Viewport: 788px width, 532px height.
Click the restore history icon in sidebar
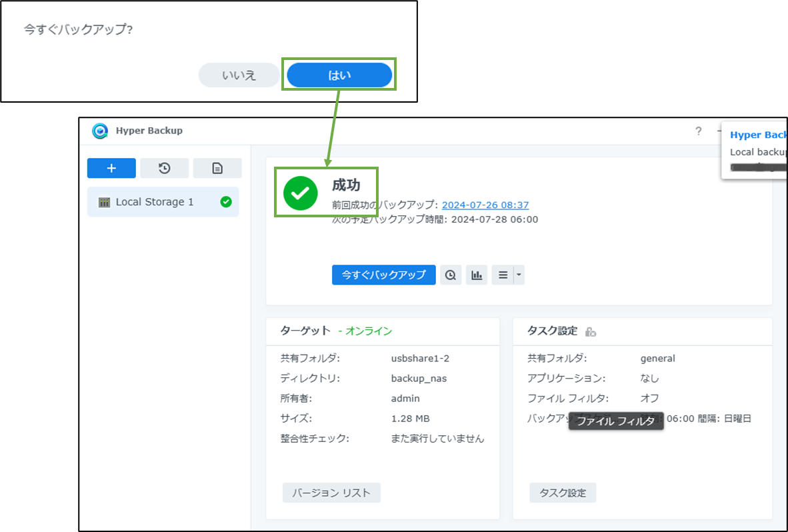164,168
